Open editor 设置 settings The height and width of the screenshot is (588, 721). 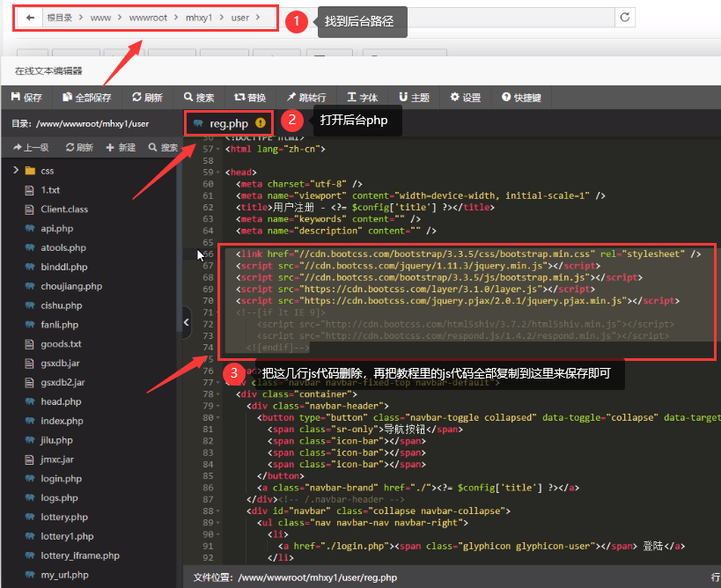466,97
